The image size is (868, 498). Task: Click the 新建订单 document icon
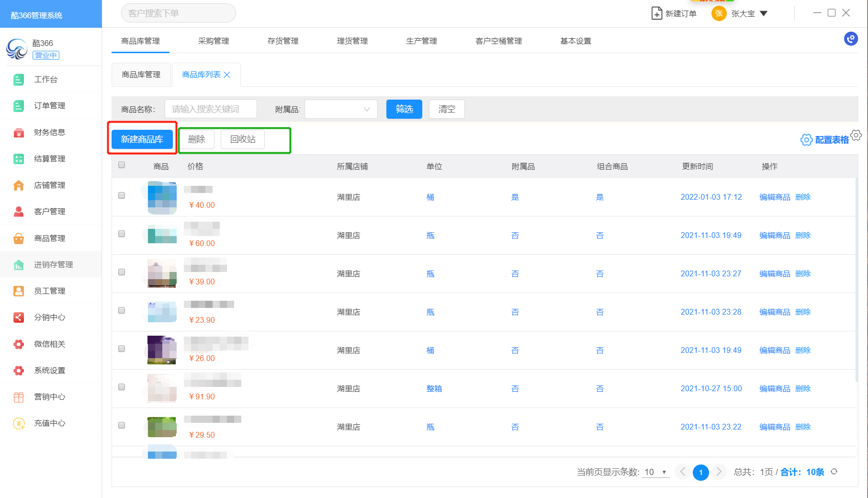(656, 13)
